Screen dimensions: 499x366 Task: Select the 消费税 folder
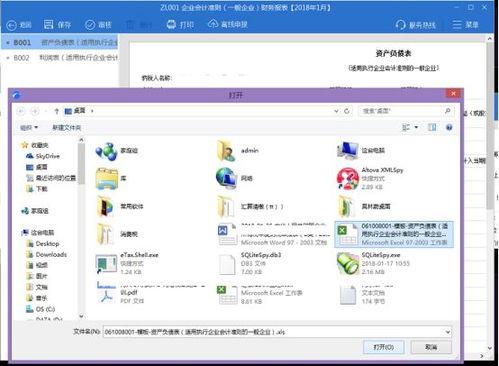pos(117,234)
